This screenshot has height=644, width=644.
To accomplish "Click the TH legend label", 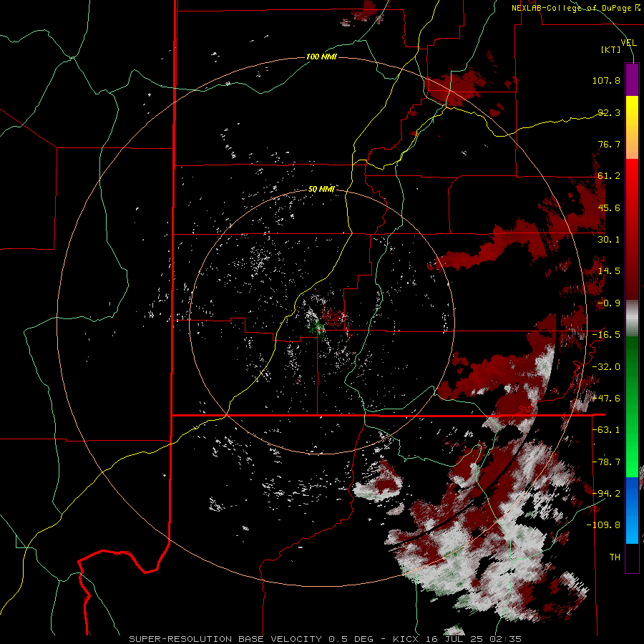I will click(x=615, y=557).
